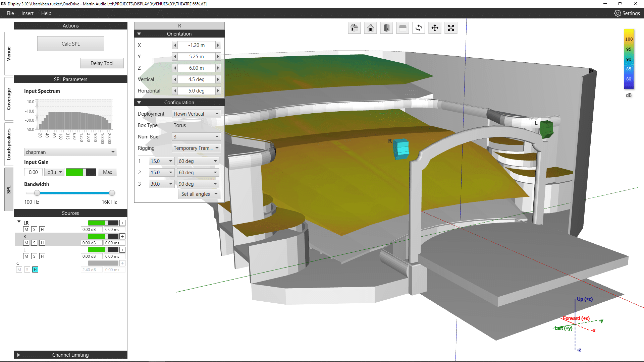Expand the Channel Limiting section
Image resolution: width=644 pixels, height=362 pixels.
pos(18,355)
